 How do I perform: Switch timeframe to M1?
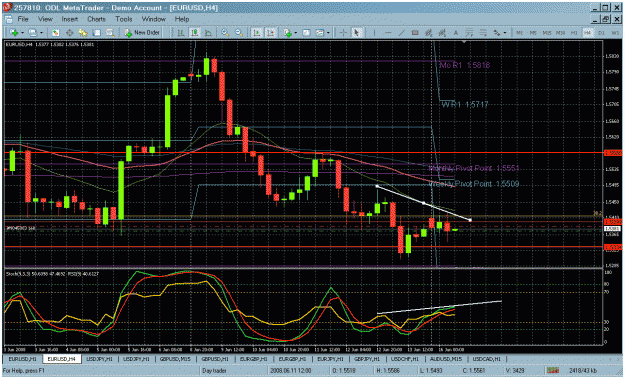coord(519,33)
